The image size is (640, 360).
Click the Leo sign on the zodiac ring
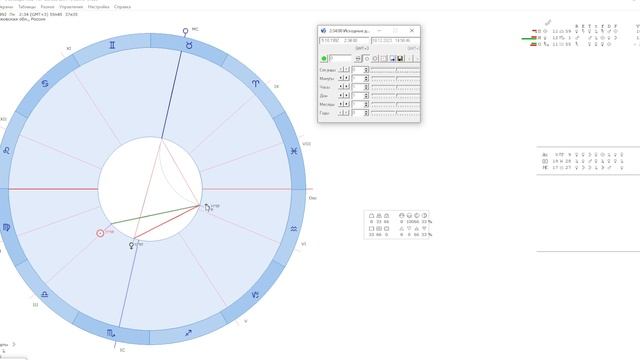pos(6,151)
